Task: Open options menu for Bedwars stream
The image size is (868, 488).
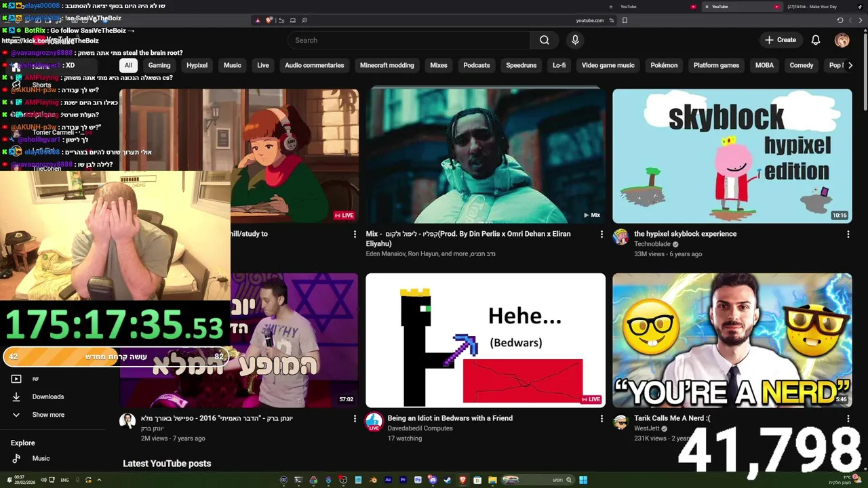Action: pyautogui.click(x=601, y=419)
